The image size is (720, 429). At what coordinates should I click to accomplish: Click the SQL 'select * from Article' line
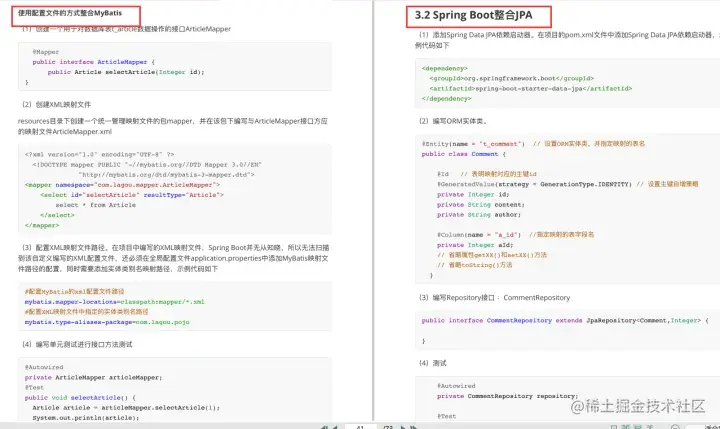coord(96,205)
